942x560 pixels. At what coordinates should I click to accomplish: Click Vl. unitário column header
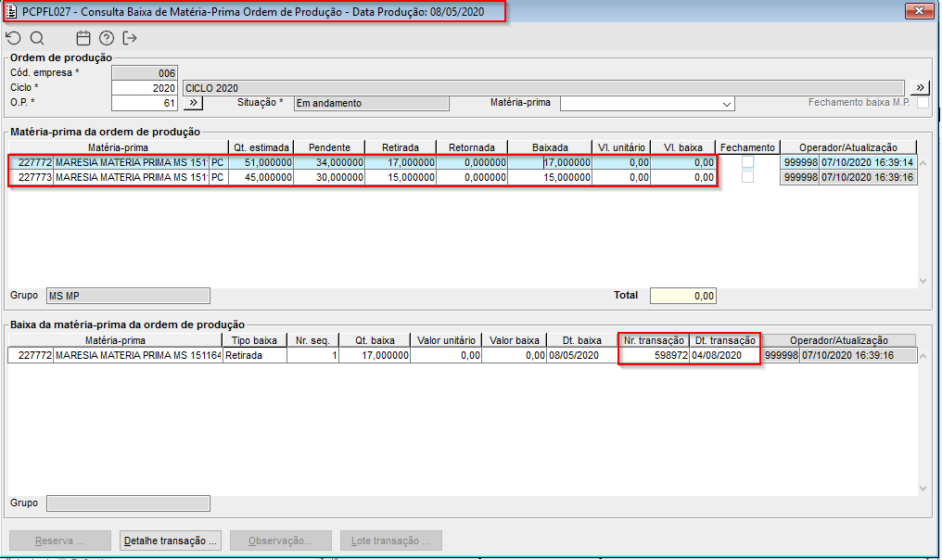pyautogui.click(x=621, y=147)
